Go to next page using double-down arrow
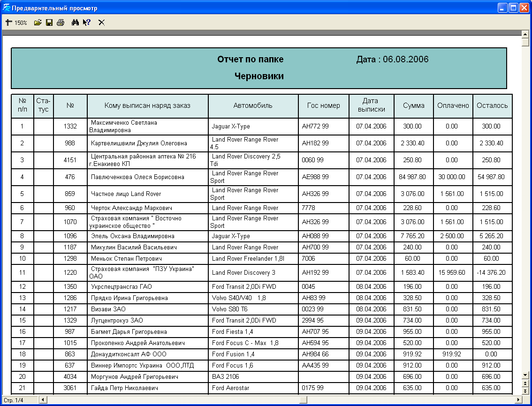 tap(525, 391)
